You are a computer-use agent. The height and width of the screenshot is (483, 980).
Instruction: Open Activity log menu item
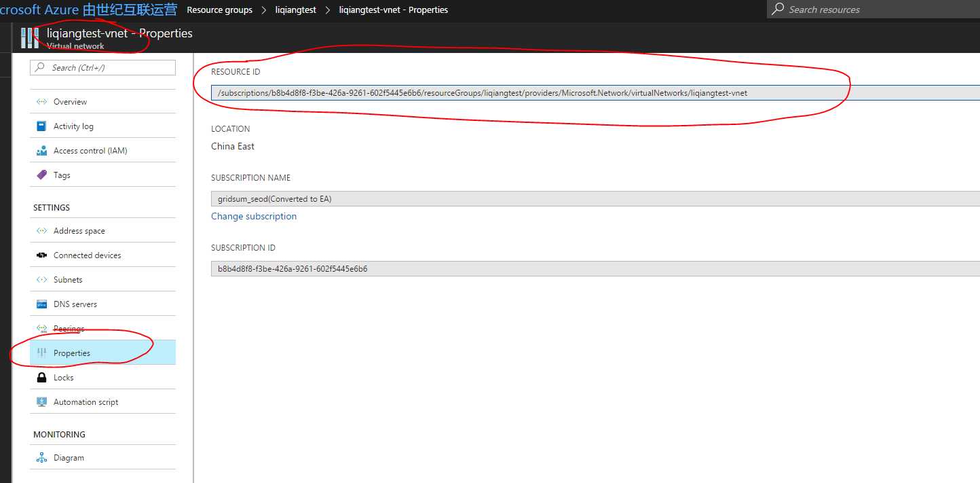point(102,126)
